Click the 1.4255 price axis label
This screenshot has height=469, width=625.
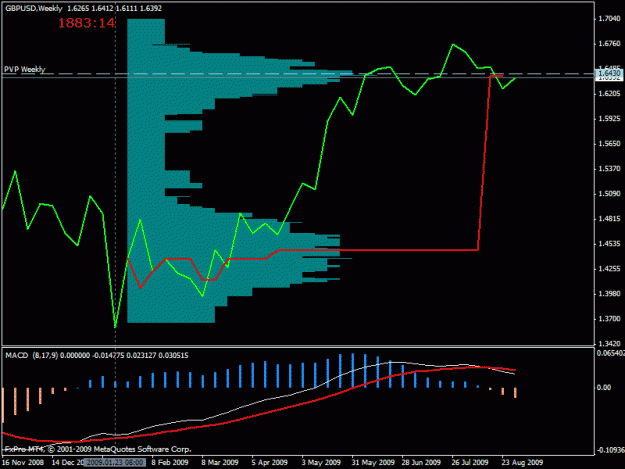[609, 269]
